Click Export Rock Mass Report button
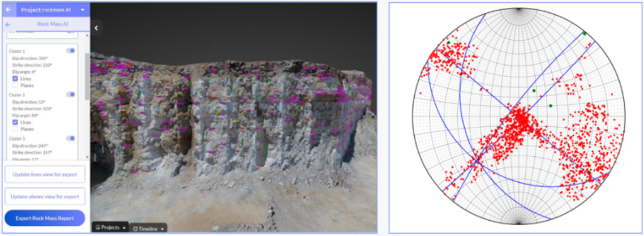This screenshot has height=236, width=644. point(45,218)
